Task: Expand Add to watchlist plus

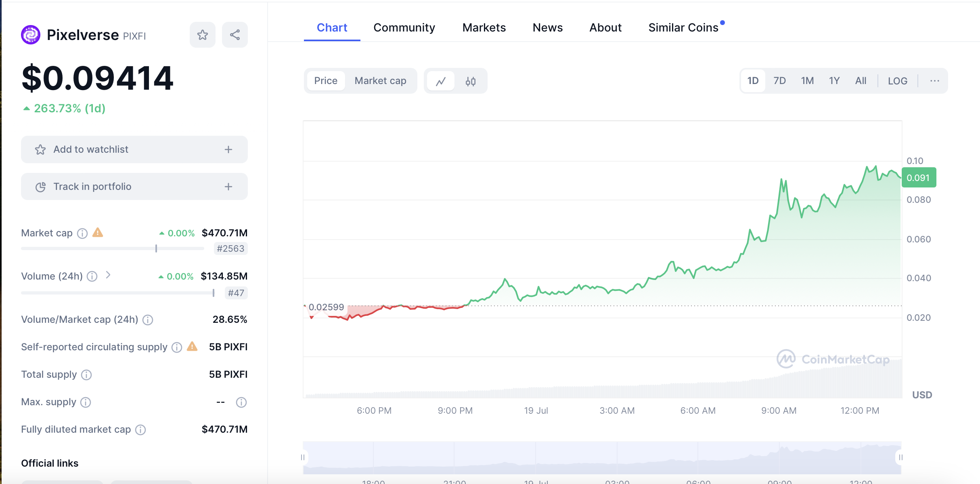Action: [228, 149]
